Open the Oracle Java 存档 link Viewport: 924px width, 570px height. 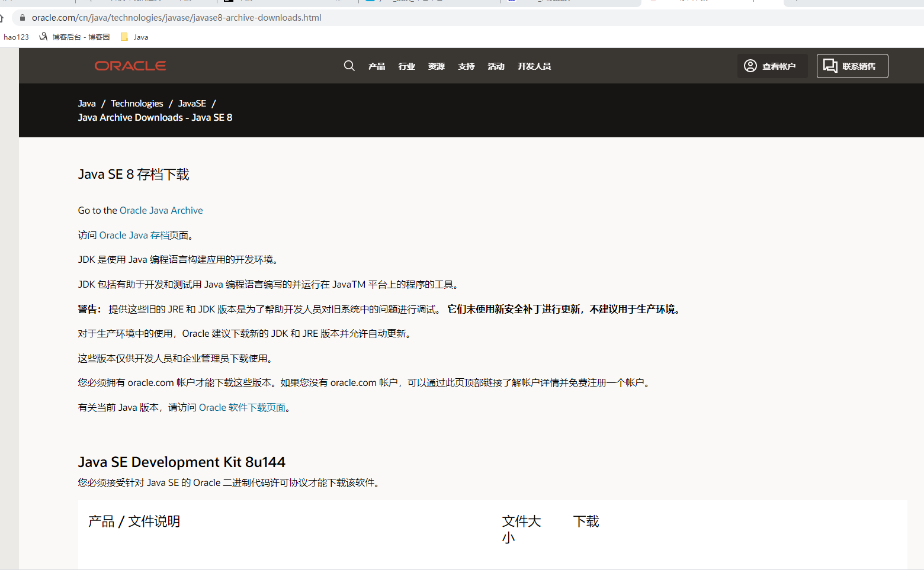tap(134, 235)
